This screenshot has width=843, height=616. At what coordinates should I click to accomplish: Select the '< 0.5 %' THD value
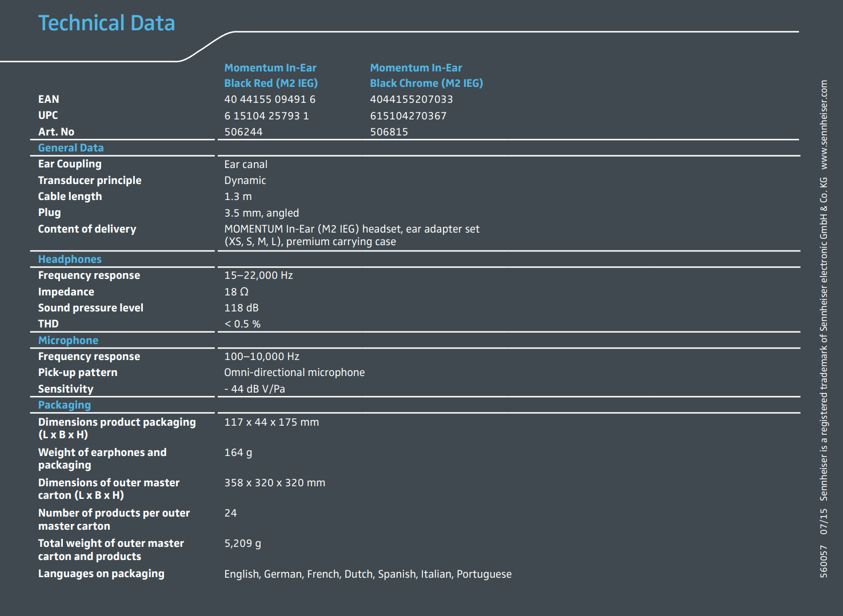(242, 324)
